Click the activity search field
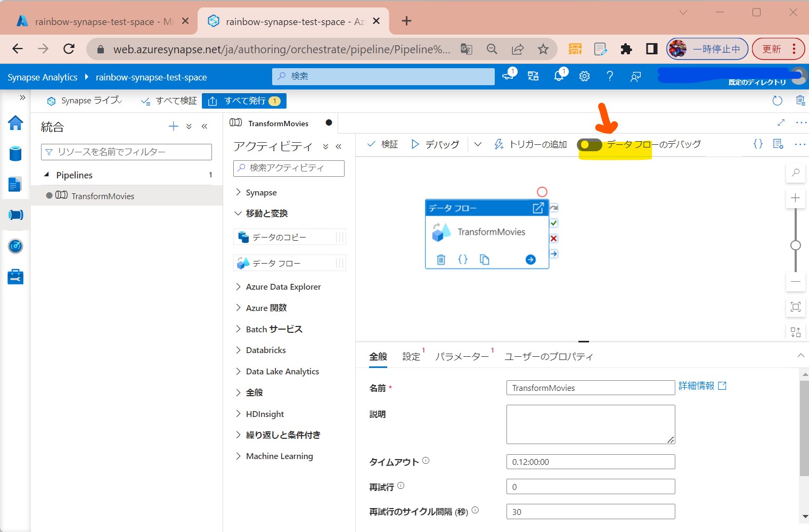 pyautogui.click(x=289, y=168)
